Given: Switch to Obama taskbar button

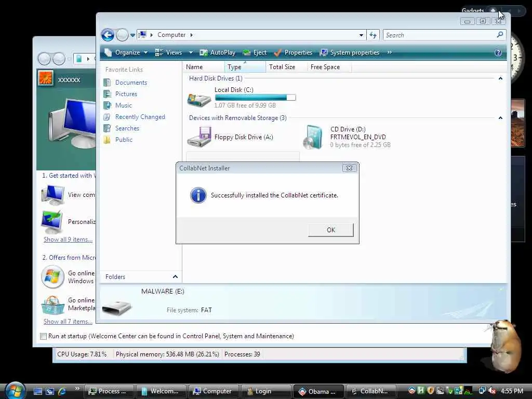Looking at the screenshot, I should pos(318,391).
